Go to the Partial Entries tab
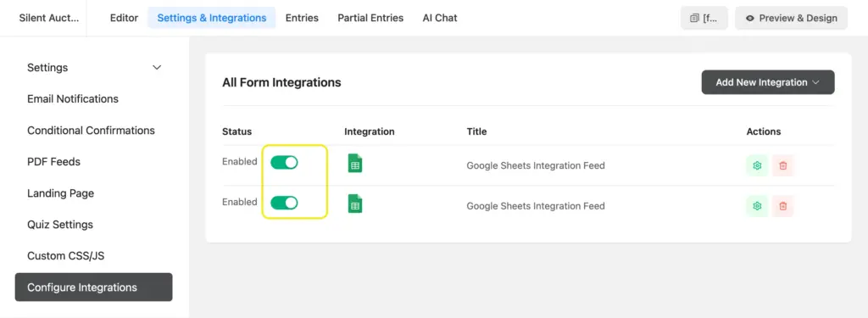868x318 pixels. click(370, 18)
